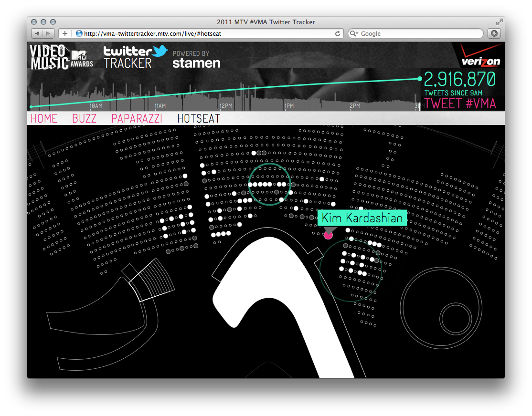
Task: Click the Stamen logo
Action: (196, 62)
